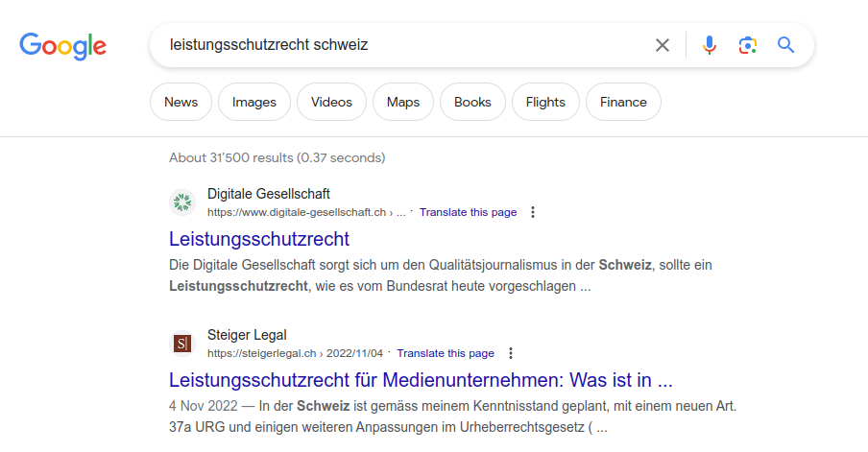Open Google Lens image search icon
The width and height of the screenshot is (868, 452).
click(747, 45)
